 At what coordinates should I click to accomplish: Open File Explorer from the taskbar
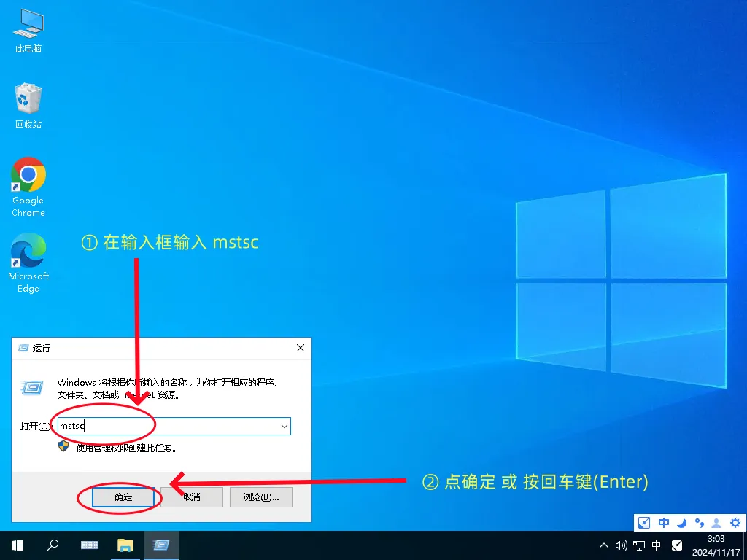pyautogui.click(x=125, y=545)
